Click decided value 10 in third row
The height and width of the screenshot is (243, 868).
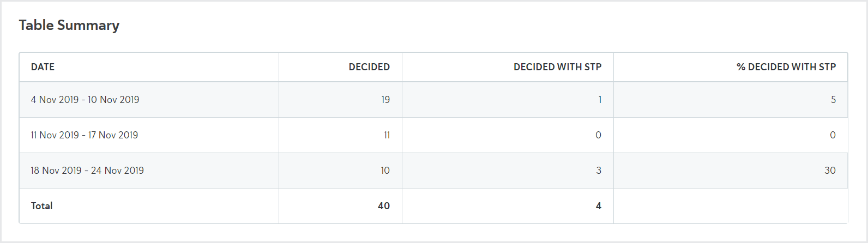click(x=385, y=171)
